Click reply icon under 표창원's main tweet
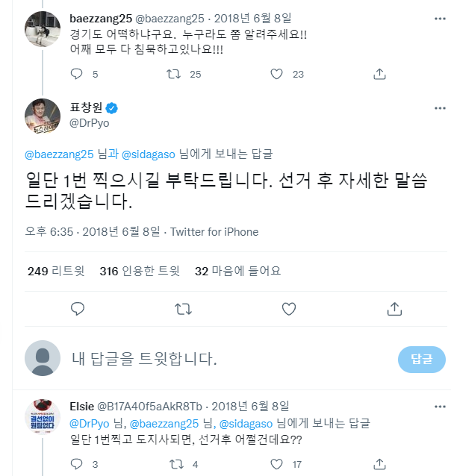 click(x=77, y=308)
